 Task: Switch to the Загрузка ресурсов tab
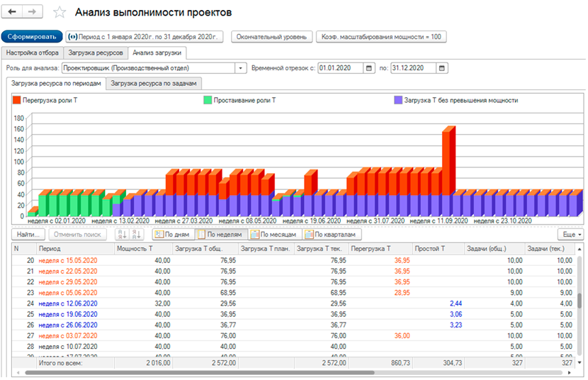click(96, 53)
